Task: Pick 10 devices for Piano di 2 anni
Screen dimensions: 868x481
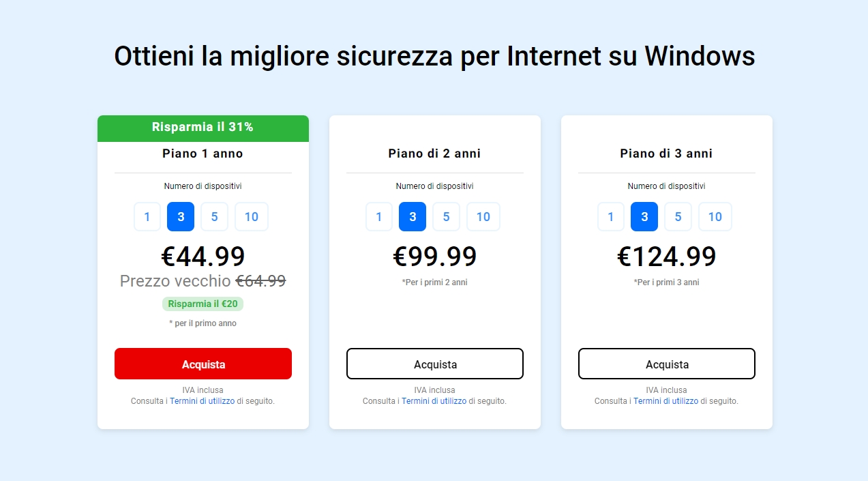Action: [x=483, y=217]
